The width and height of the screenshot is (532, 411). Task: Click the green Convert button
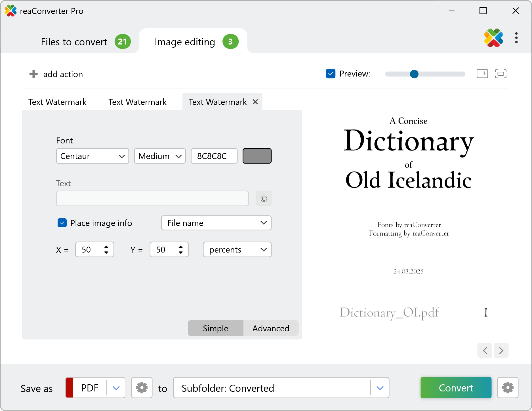pyautogui.click(x=456, y=388)
